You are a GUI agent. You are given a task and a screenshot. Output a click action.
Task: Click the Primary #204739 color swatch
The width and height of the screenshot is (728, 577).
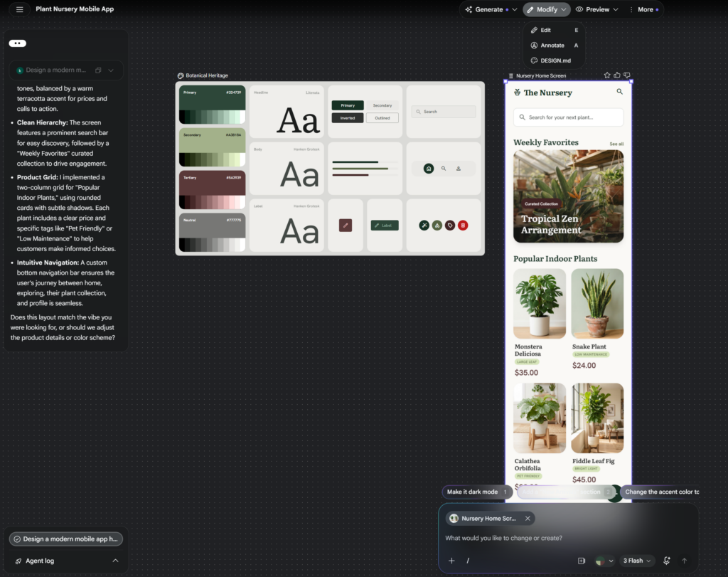coord(212,105)
